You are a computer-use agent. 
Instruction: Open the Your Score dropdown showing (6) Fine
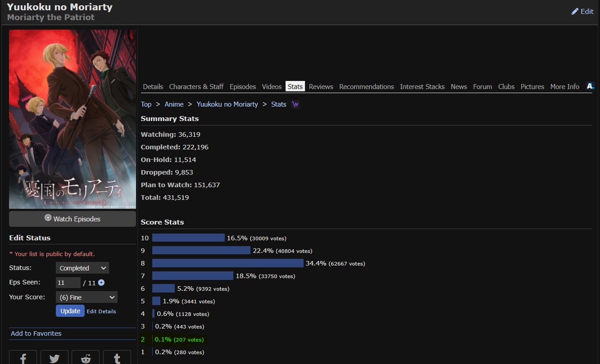[87, 297]
